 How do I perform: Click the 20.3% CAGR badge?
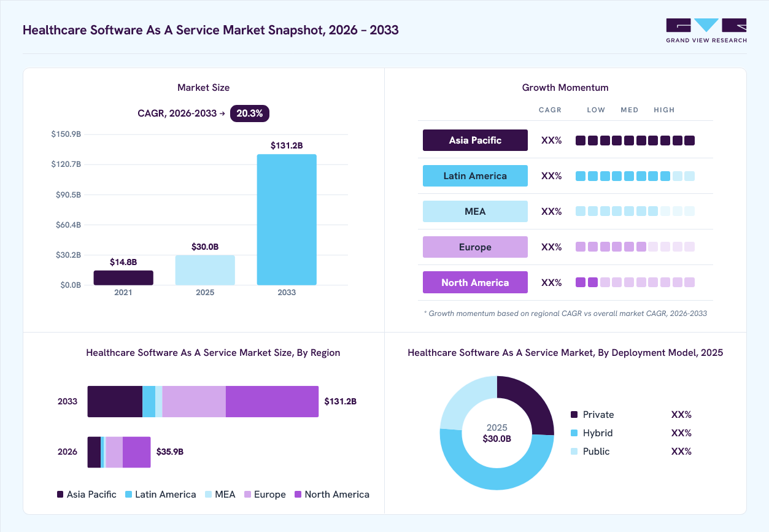coord(250,114)
